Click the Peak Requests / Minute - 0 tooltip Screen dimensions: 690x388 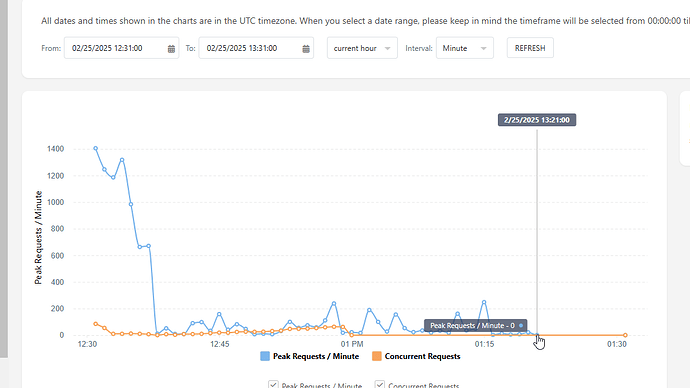(475, 326)
